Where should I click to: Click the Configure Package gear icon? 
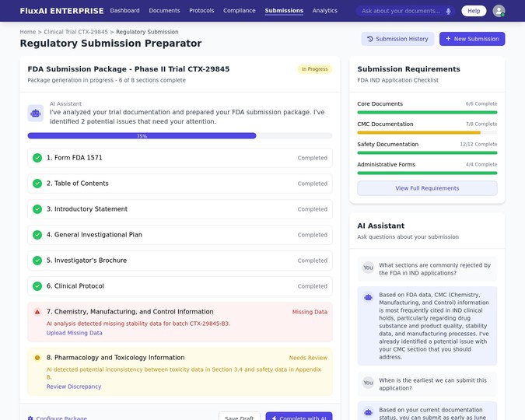(x=30, y=418)
